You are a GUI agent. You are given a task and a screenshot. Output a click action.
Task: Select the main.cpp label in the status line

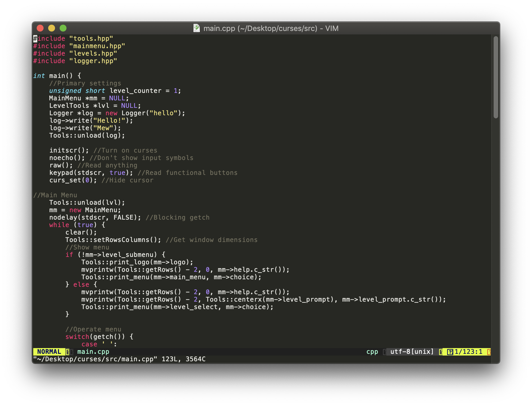[93, 352]
